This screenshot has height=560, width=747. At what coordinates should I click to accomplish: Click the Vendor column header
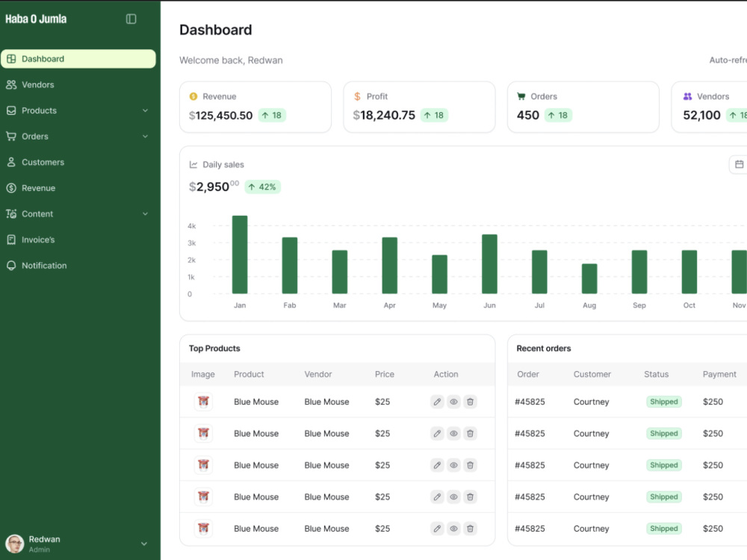click(x=318, y=374)
